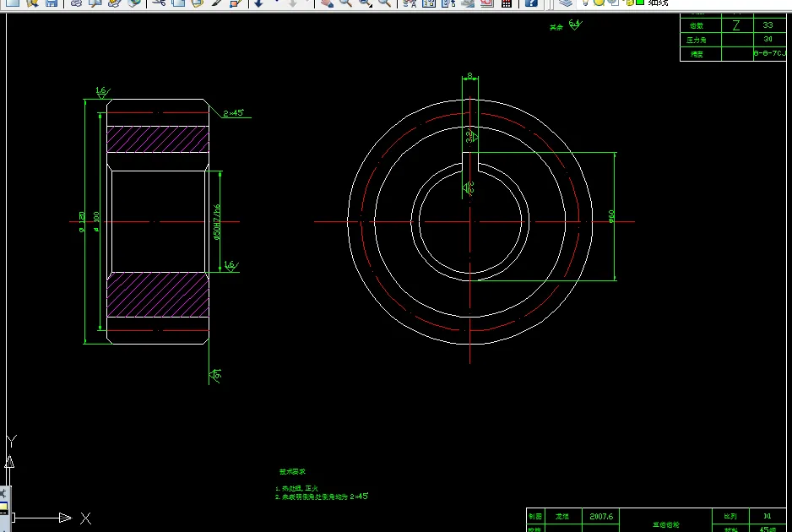Select the 技术要求 heading text
Viewport: 792px width, 532px height.
click(x=292, y=471)
